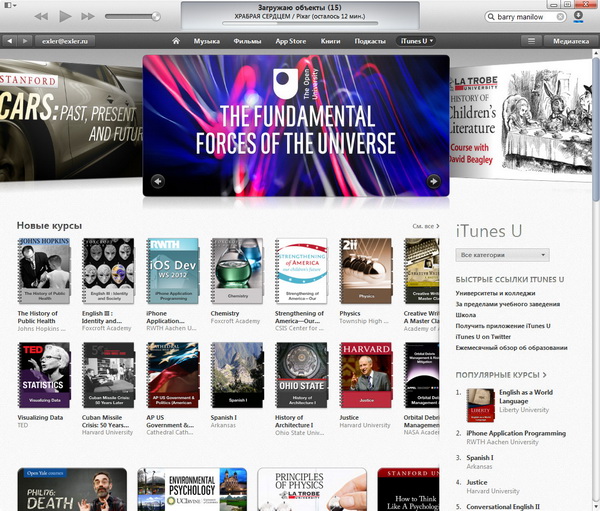Open the Visualizing Data TED course thumbnail

coord(44,370)
